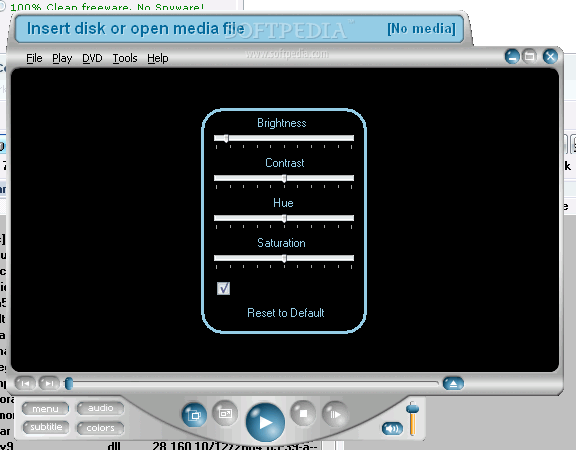Viewport: 576px width, 450px height.
Task: Start playback with the large Play button
Action: 265,422
